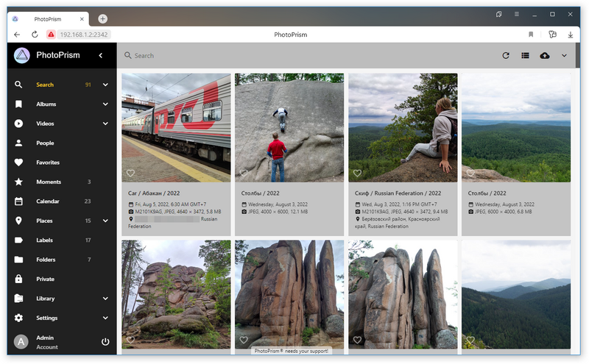The image size is (589, 364).
Task: Open the browser downloads icon
Action: pos(570,35)
